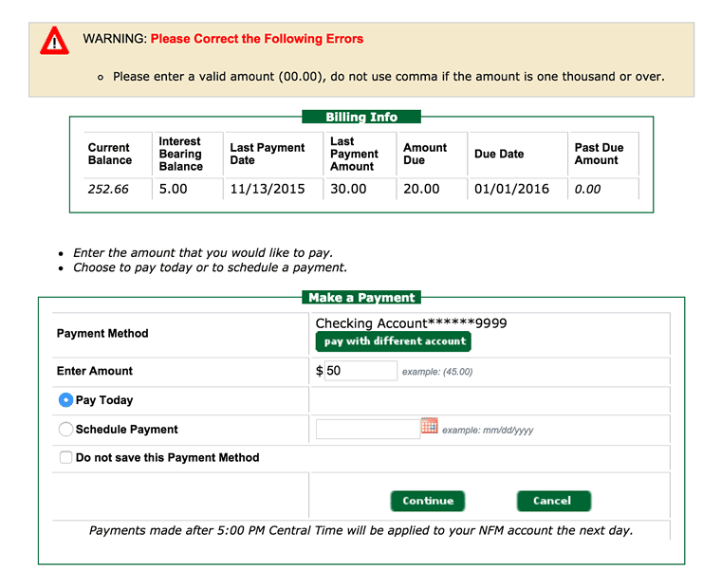Focus the Schedule Payment date field
Image resolution: width=721 pixels, height=588 pixels.
368,429
